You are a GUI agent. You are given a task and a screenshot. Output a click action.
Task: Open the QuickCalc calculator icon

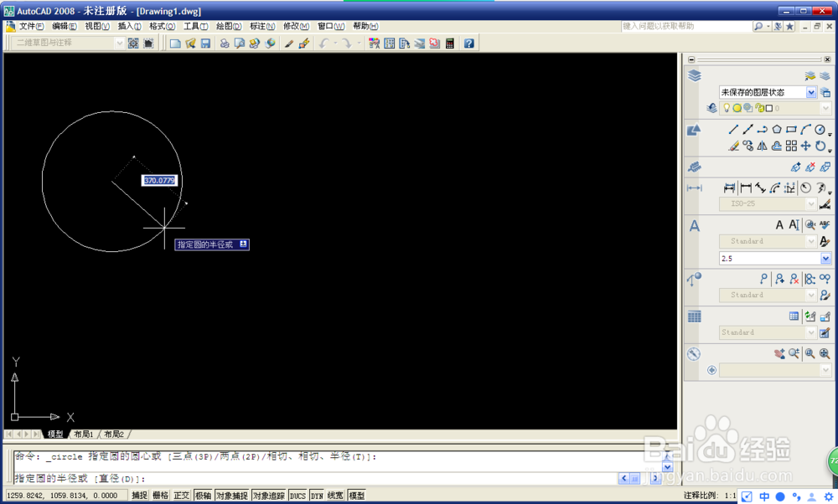[x=449, y=44]
